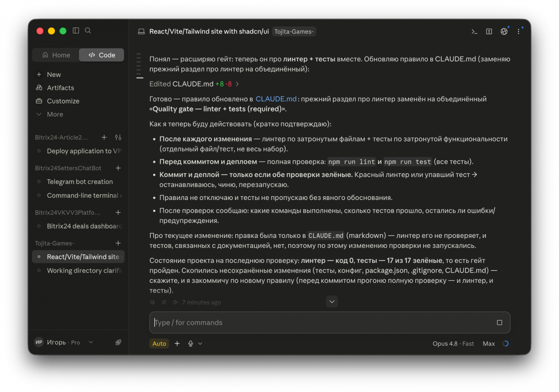Click the plus attach icon
Image resolution: width=559 pixels, height=392 pixels.
pos(177,343)
